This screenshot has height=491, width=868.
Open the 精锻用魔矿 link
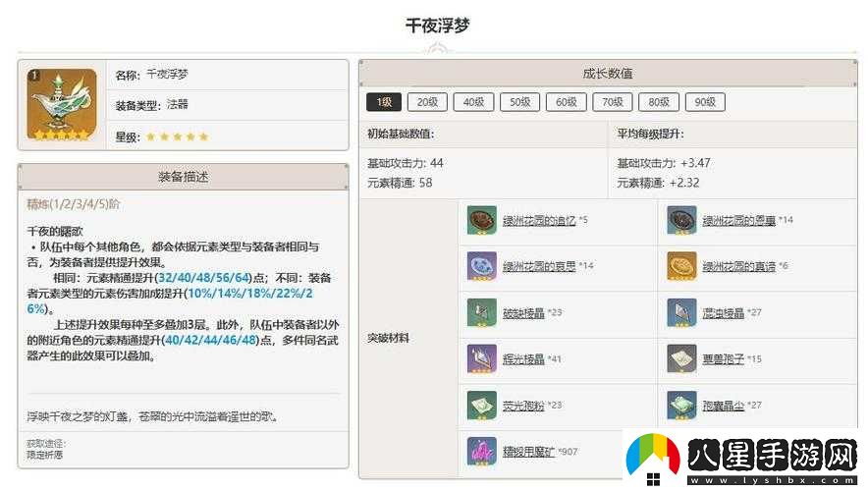[x=528, y=452]
